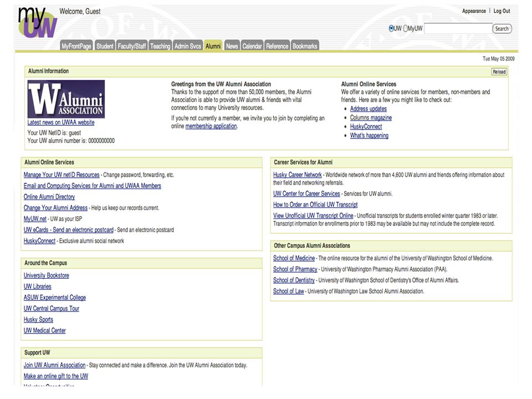532x399 pixels.
Task: Open Join UW Alumni Association link
Action: coord(55,365)
